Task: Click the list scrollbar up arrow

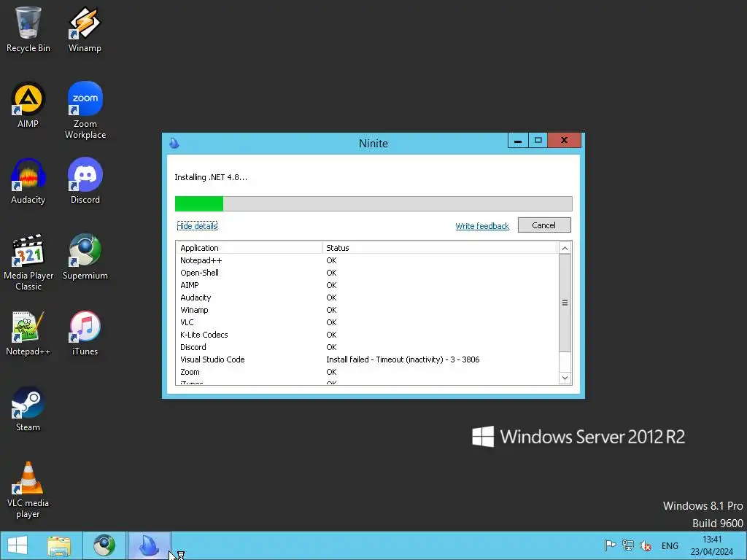Action: coord(565,248)
